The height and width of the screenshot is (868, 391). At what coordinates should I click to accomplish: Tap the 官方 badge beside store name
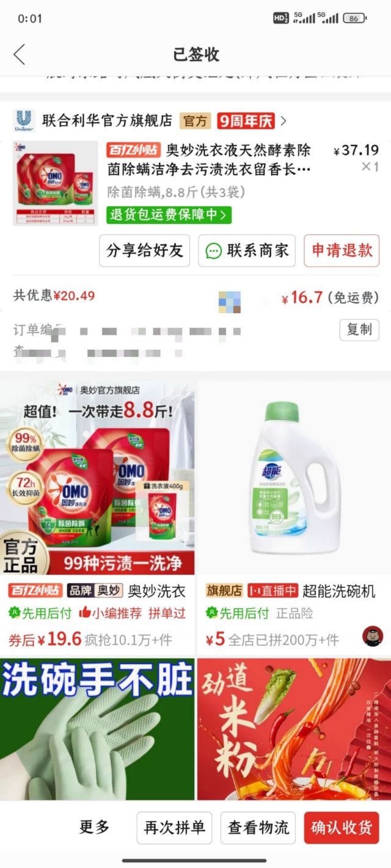pos(195,121)
